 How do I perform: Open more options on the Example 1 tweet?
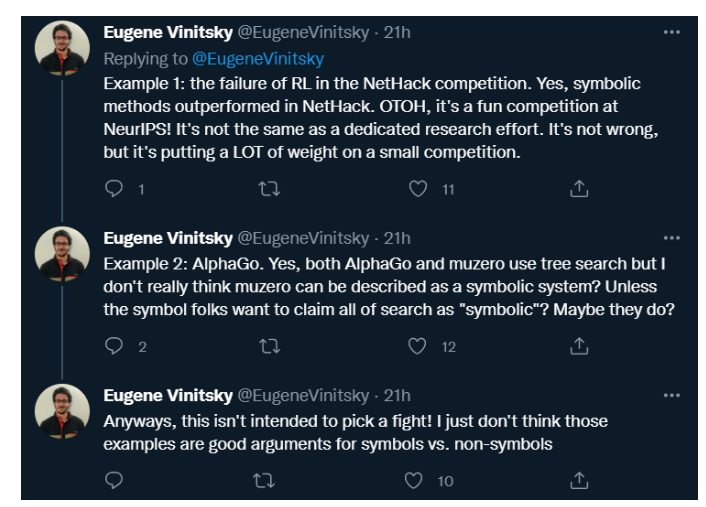coord(671,32)
